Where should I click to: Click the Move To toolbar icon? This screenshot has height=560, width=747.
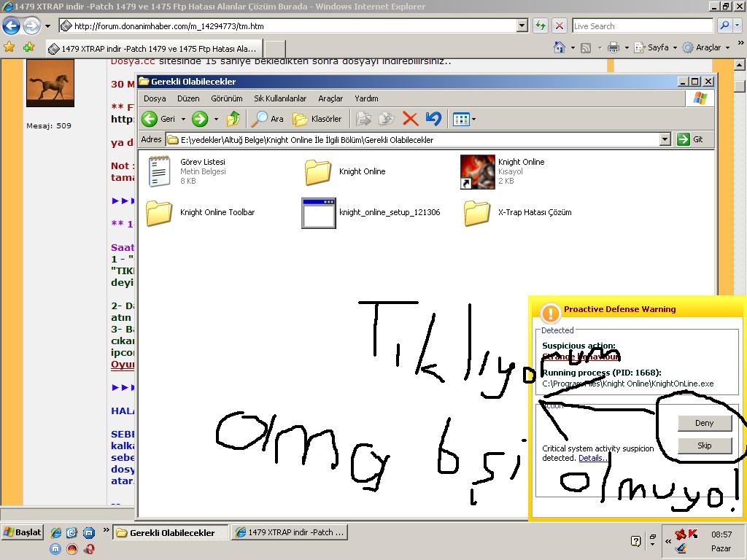(363, 119)
